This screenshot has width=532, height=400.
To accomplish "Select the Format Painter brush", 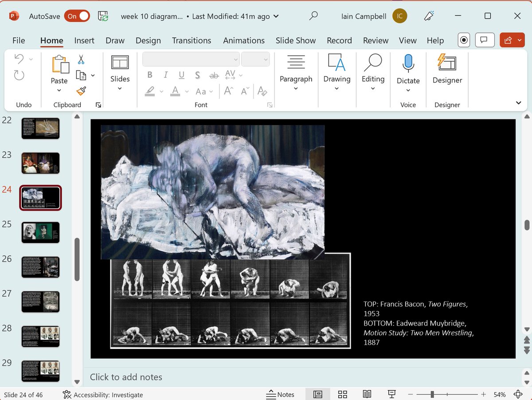I will pyautogui.click(x=81, y=91).
